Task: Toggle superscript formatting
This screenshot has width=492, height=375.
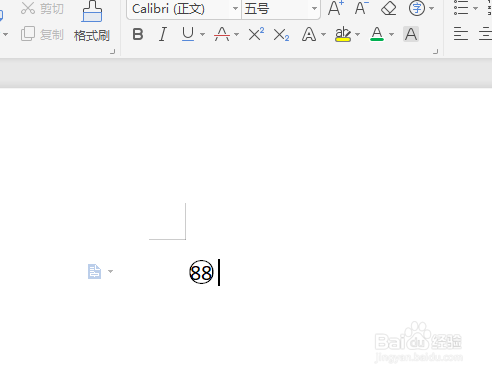Action: tap(256, 34)
